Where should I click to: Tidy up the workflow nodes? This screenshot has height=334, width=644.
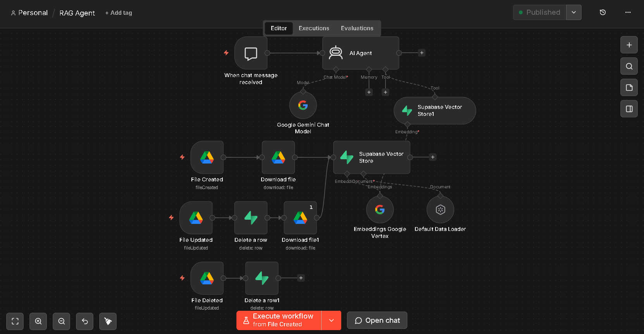coord(108,321)
